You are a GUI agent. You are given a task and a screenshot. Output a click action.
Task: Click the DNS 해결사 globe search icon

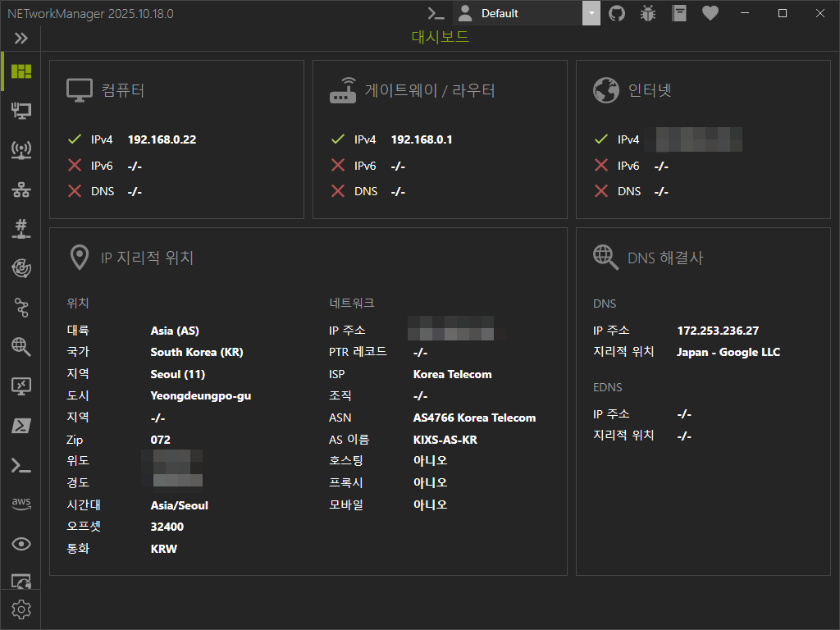pos(606,258)
